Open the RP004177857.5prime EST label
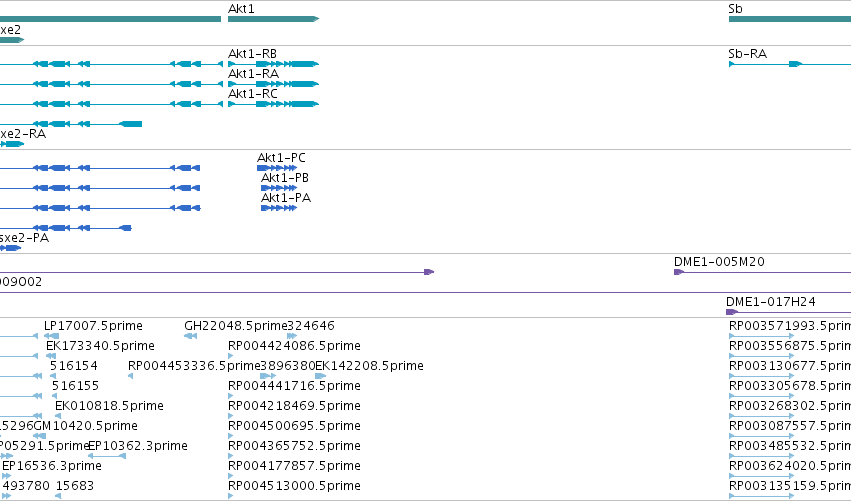 click(x=294, y=466)
